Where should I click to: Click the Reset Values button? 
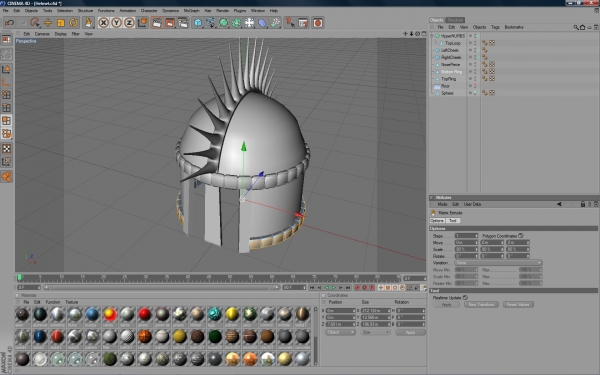pyautogui.click(x=518, y=305)
